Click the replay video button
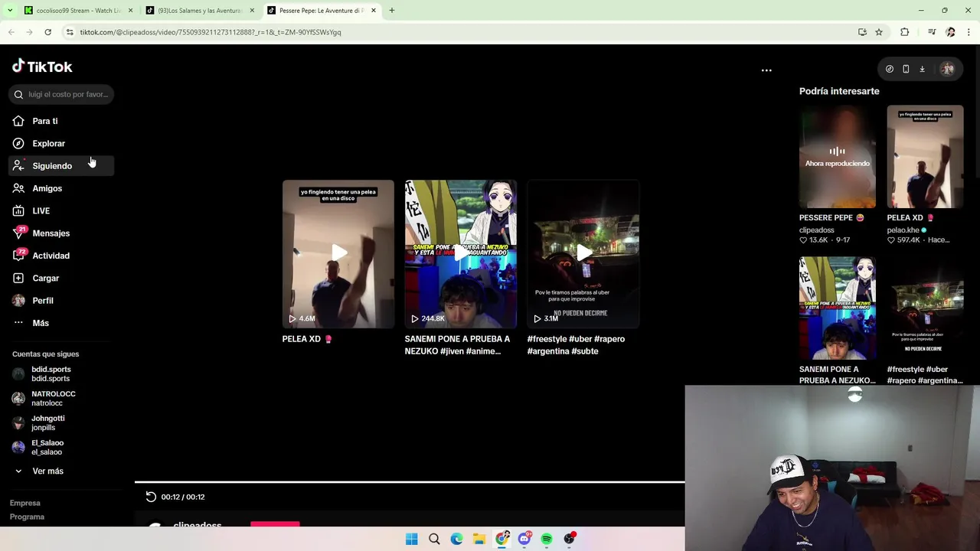Screen dimensions: 980x551 point(151,497)
